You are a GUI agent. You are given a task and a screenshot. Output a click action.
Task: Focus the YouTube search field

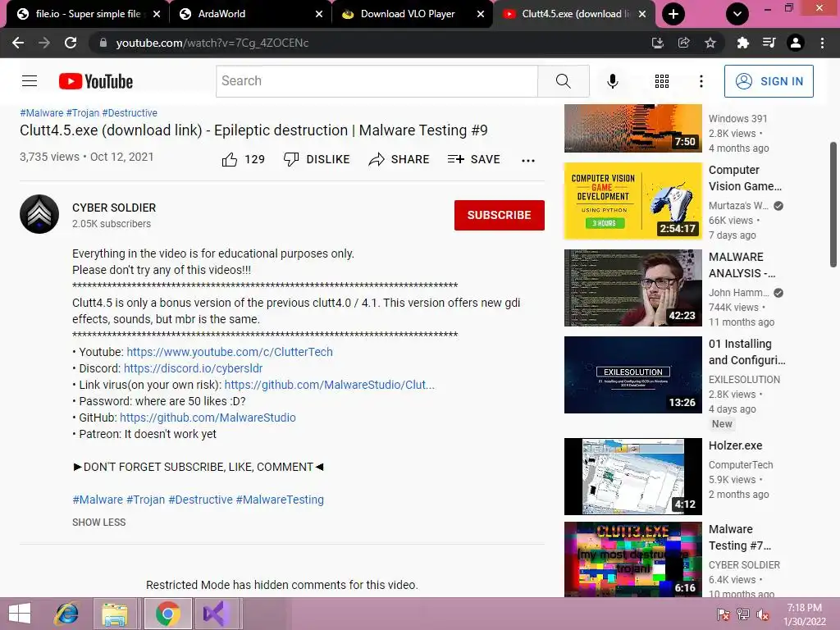click(377, 81)
